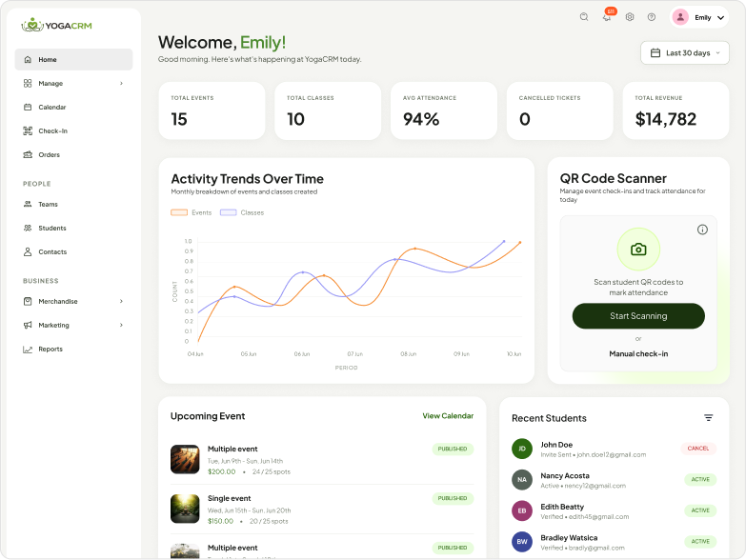The height and width of the screenshot is (560, 746).
Task: Click Emily's profile avatar
Action: tap(680, 17)
